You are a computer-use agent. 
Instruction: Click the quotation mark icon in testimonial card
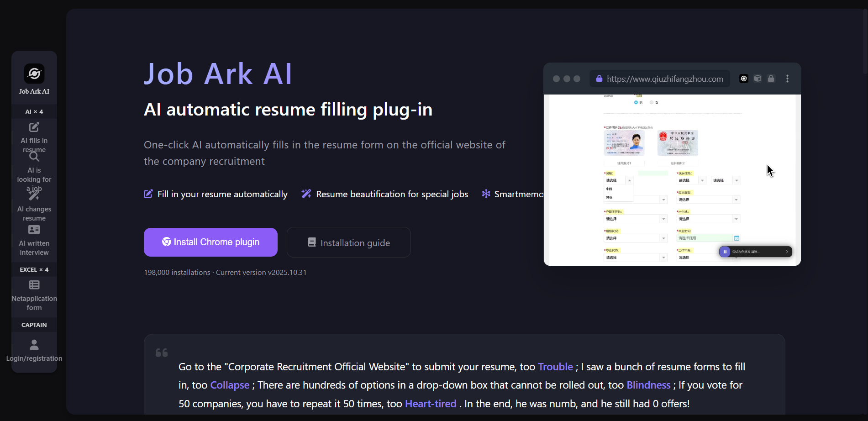pyautogui.click(x=162, y=353)
